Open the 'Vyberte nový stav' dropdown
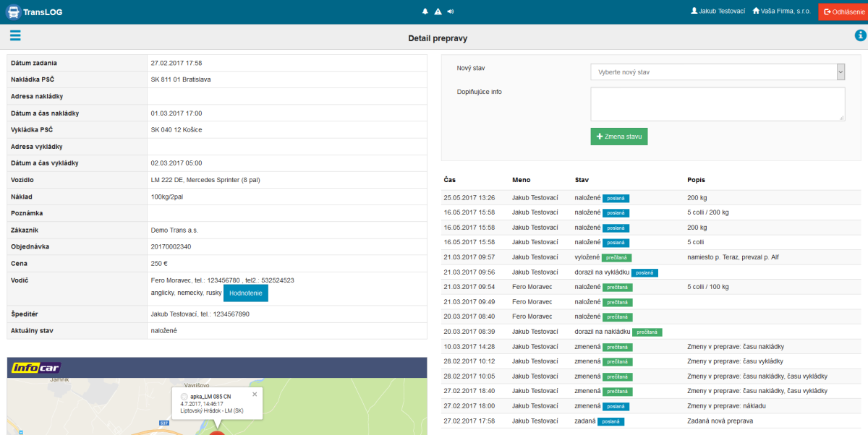 (x=718, y=72)
